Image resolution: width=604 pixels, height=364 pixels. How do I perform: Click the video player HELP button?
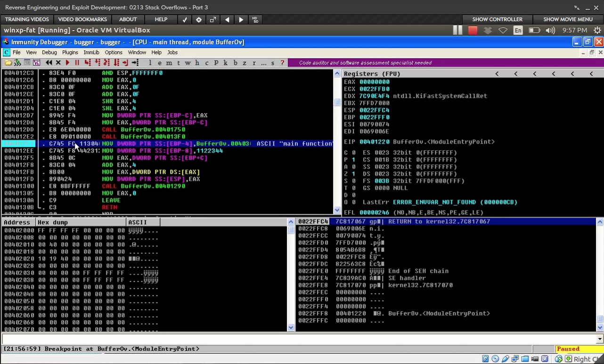[161, 19]
